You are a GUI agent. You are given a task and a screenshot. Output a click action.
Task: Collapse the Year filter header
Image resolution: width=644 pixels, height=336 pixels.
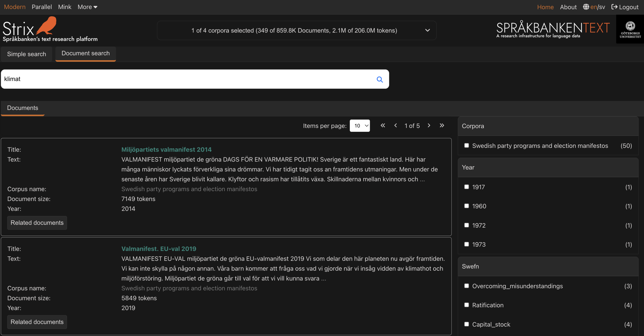coord(548,168)
